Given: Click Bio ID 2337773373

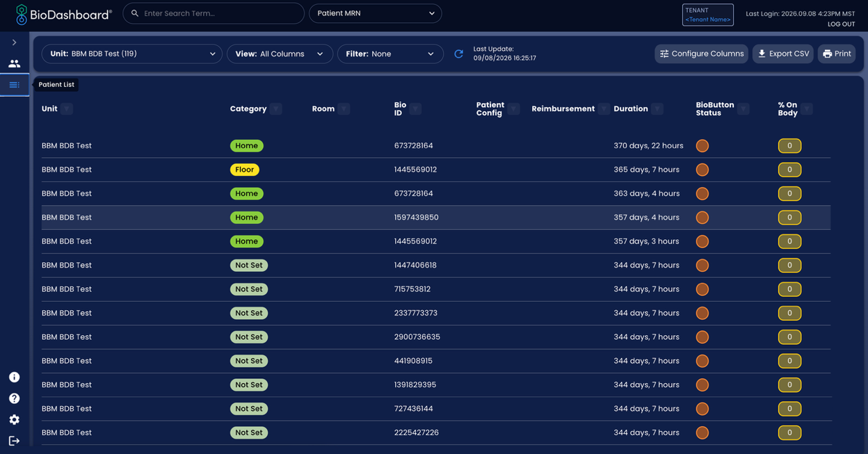Looking at the screenshot, I should pos(416,313).
